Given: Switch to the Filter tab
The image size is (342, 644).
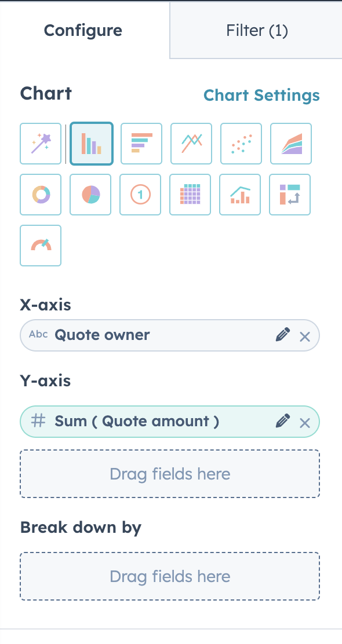Looking at the screenshot, I should (257, 30).
